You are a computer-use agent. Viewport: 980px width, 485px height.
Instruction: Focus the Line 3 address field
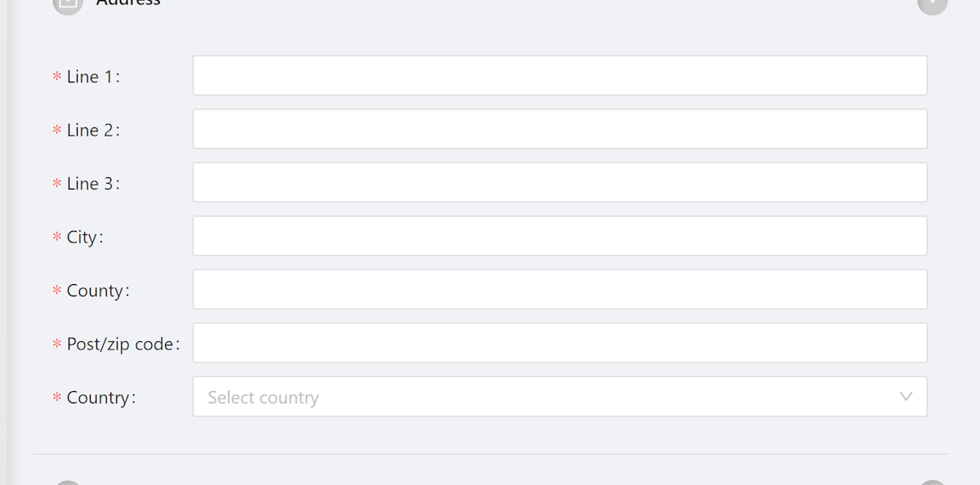[559, 183]
